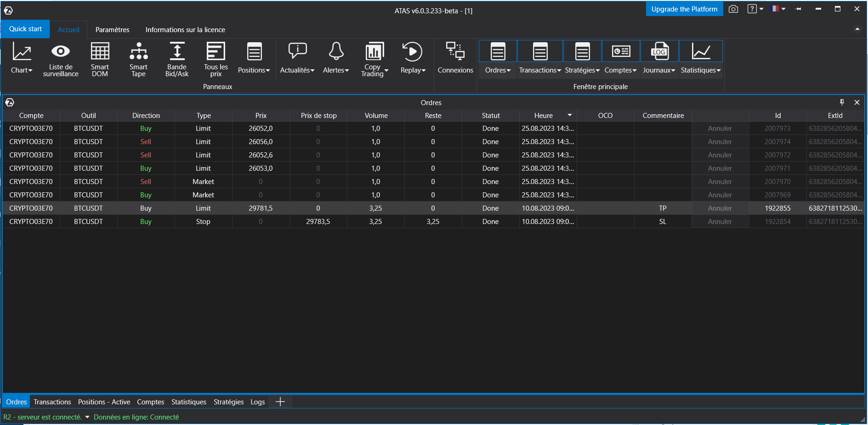
Task: Sort by the Prix de stop header
Action: (318, 116)
